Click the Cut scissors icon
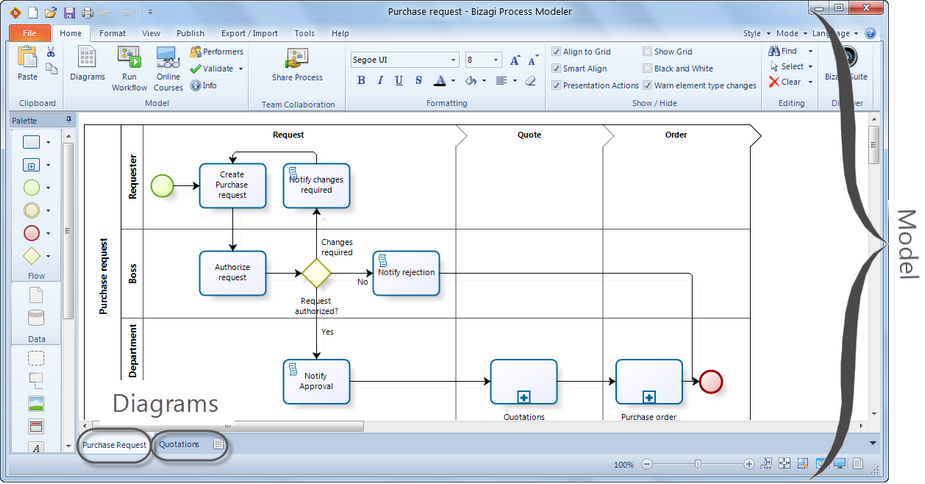 tap(51, 52)
